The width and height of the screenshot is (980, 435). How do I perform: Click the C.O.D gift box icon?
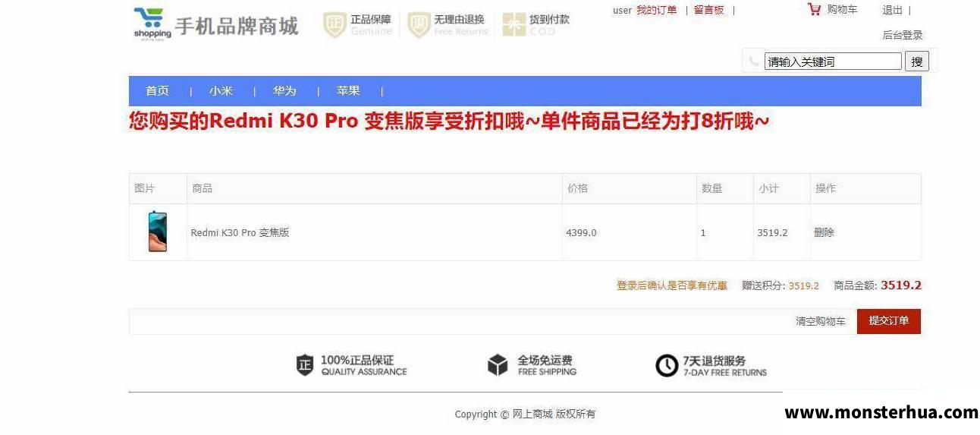[514, 25]
